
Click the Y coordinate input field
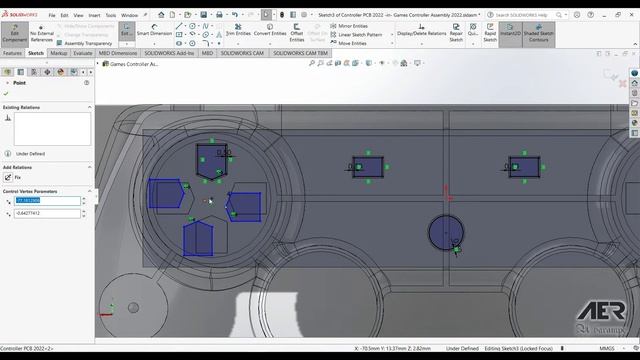tap(47, 213)
